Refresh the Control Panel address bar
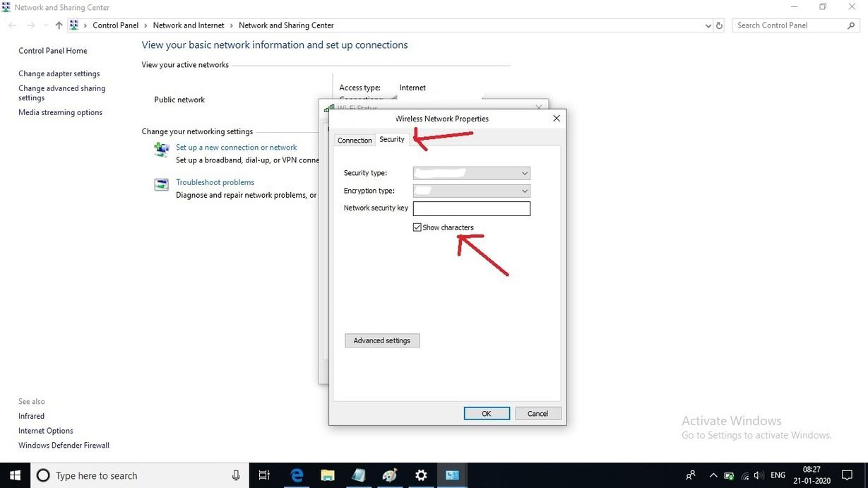Viewport: 868px width, 488px height. point(719,25)
